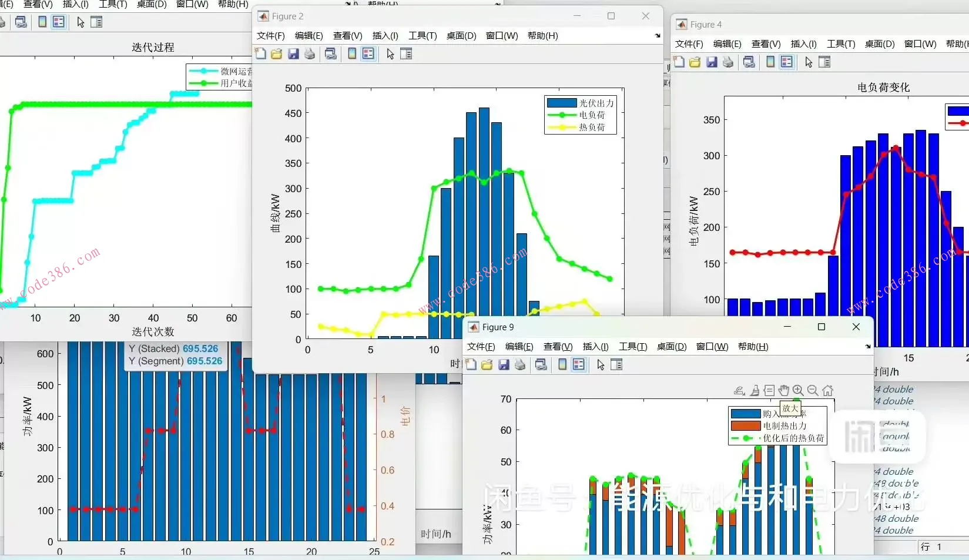The width and height of the screenshot is (969, 560).
Task: Click zoom out magnifier in Figure 9 axes toolbar
Action: point(813,391)
